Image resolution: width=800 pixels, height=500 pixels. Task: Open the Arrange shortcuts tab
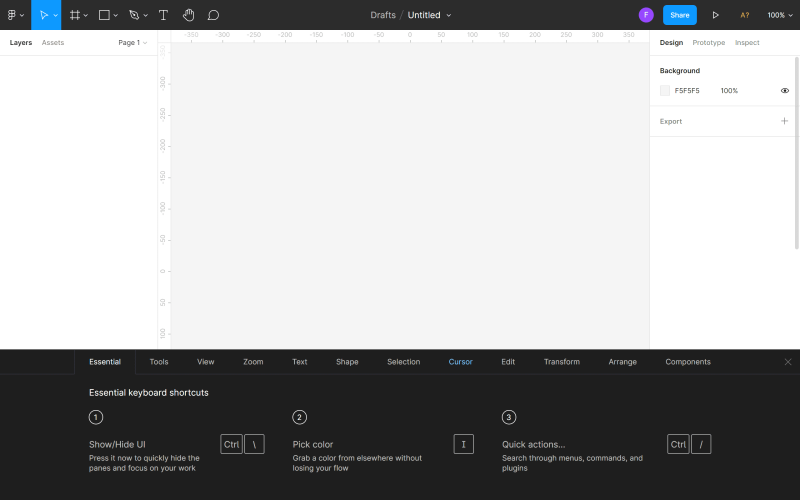tap(622, 362)
